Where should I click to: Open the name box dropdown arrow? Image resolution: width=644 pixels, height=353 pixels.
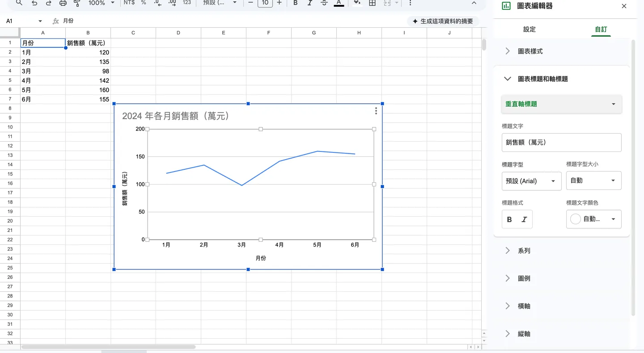pyautogui.click(x=40, y=21)
